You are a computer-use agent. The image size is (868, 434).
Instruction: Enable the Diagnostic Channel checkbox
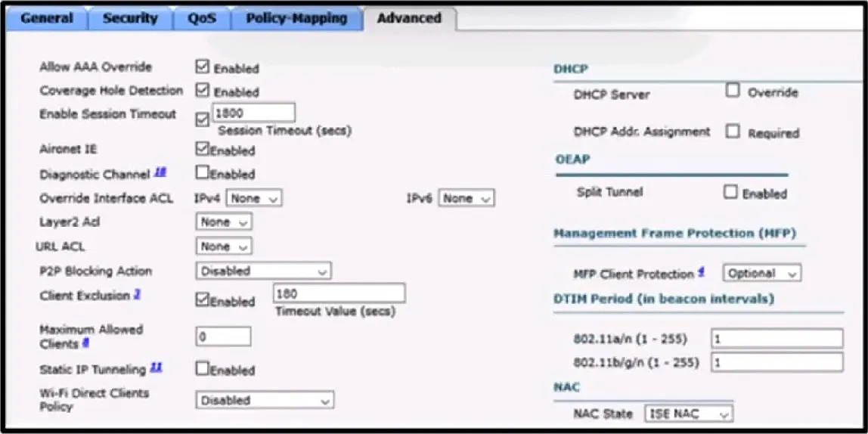(x=202, y=172)
